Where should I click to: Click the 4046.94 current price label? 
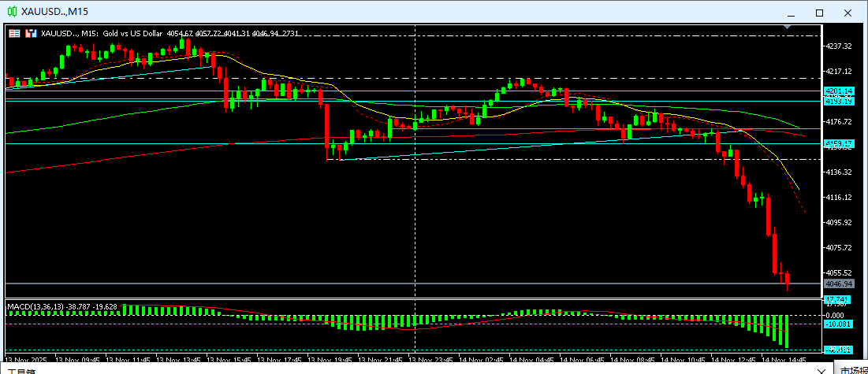(x=838, y=283)
